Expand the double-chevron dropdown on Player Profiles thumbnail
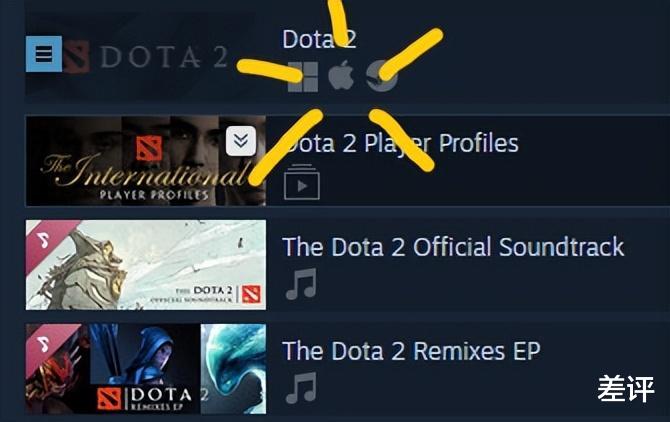The image size is (670, 422). tap(240, 141)
